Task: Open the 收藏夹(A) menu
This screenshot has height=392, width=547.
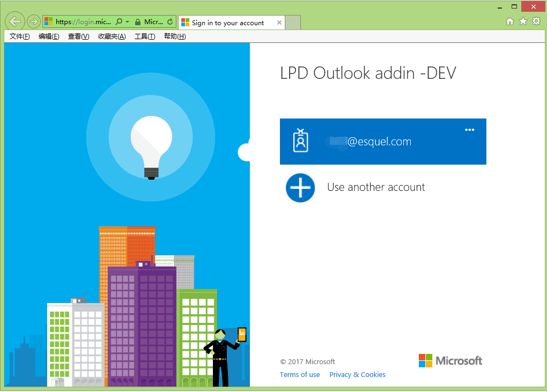Action: point(112,36)
